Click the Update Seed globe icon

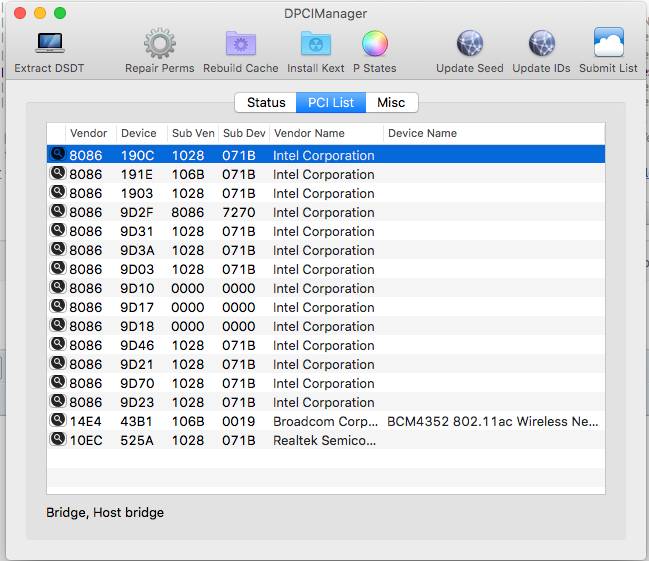(x=469, y=45)
